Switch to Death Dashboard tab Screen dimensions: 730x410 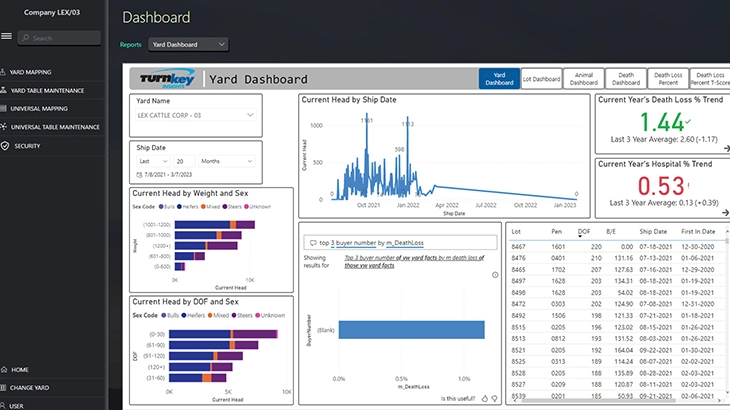[x=626, y=79]
